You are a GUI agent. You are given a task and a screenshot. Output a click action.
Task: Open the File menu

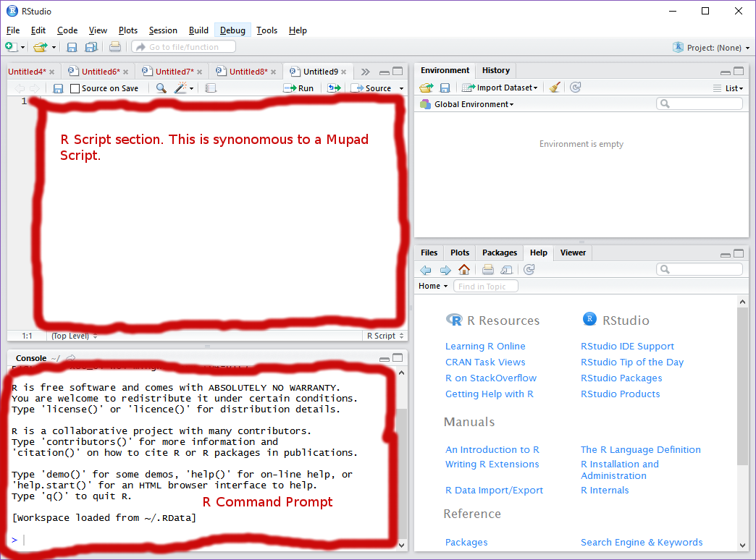coord(13,30)
